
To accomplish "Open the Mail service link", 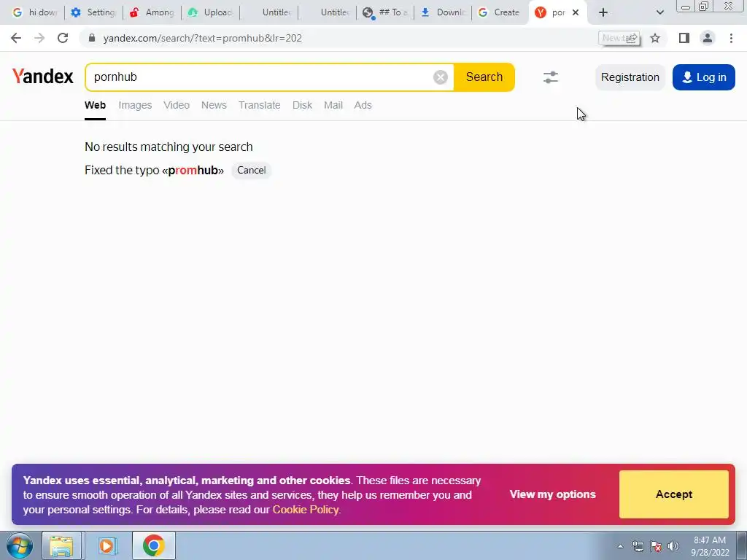I will (333, 105).
